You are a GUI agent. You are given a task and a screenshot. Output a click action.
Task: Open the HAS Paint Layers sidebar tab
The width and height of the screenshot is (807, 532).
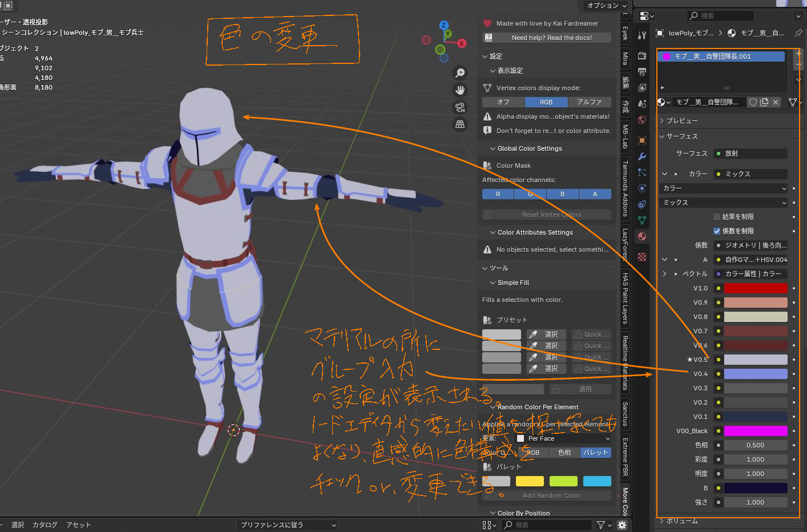coord(626,298)
